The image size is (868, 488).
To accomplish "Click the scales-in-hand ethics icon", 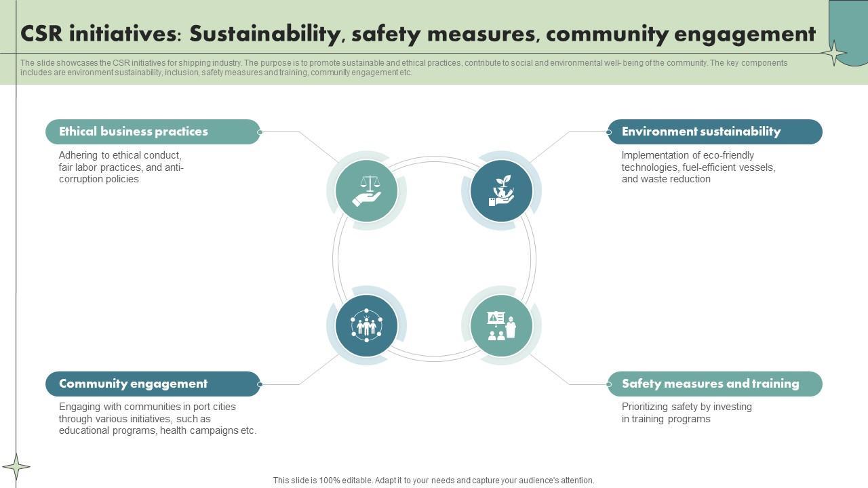I will 366,190.
